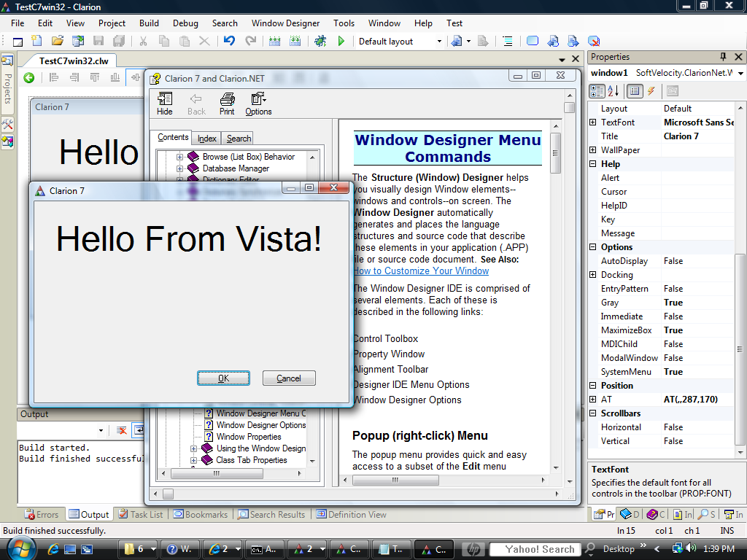Open the Debug menu
Image resolution: width=747 pixels, height=560 pixels.
pyautogui.click(x=185, y=23)
